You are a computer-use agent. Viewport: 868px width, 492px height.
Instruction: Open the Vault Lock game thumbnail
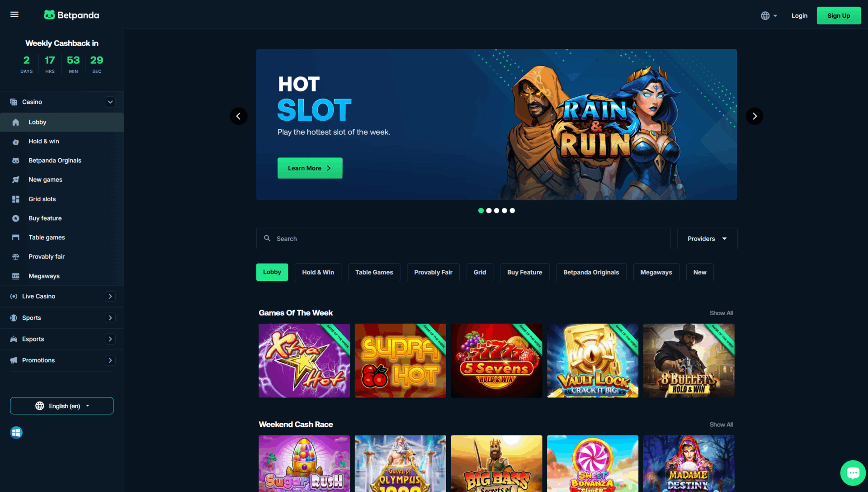point(593,360)
